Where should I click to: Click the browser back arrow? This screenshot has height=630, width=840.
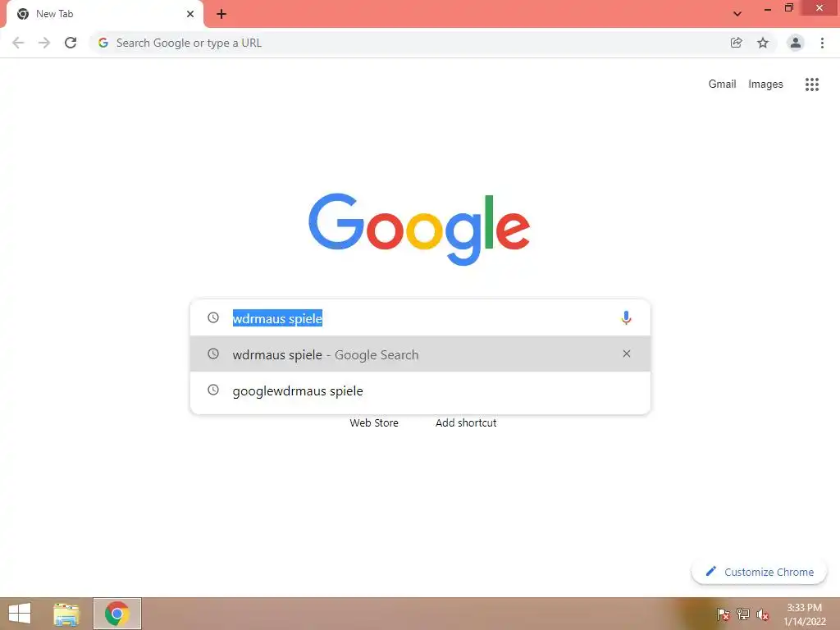point(18,43)
